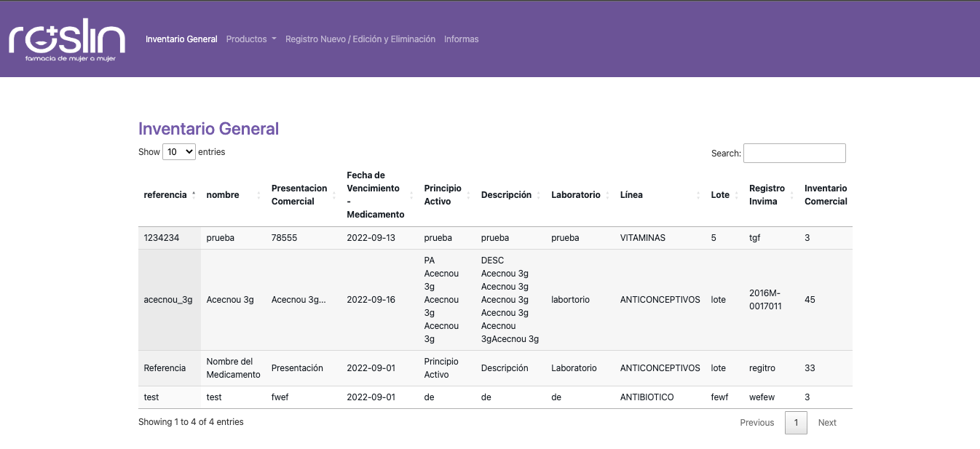Go to Registro Nuevo / Edición y Eliminación
The height and width of the screenshot is (449, 980).
[360, 39]
